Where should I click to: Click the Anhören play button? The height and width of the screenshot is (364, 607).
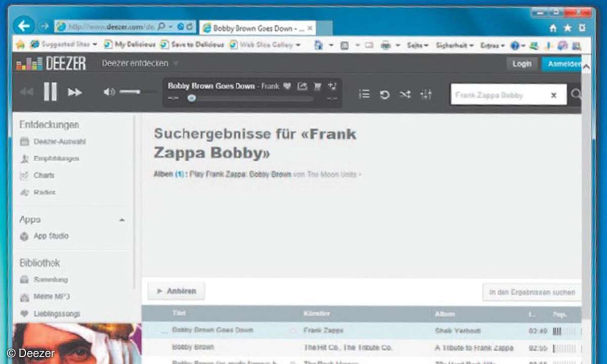coord(176,291)
